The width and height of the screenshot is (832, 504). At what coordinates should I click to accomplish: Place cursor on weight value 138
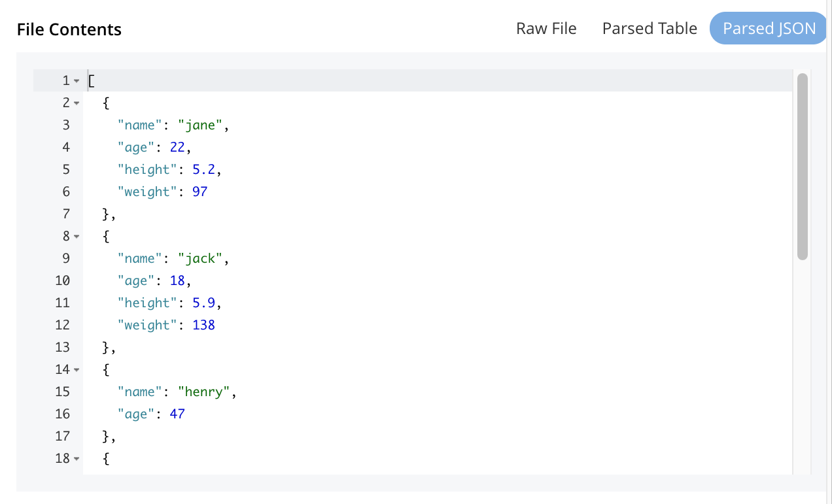click(x=203, y=325)
